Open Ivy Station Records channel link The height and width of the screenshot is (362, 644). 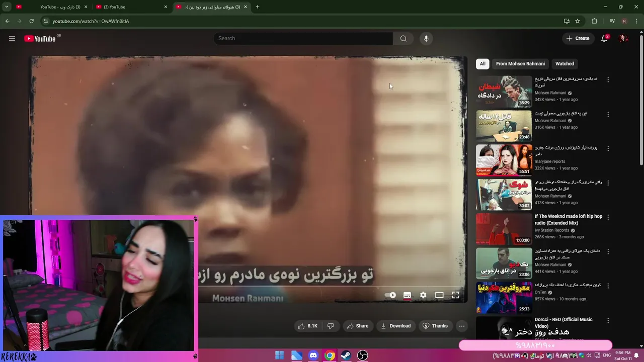pyautogui.click(x=552, y=230)
